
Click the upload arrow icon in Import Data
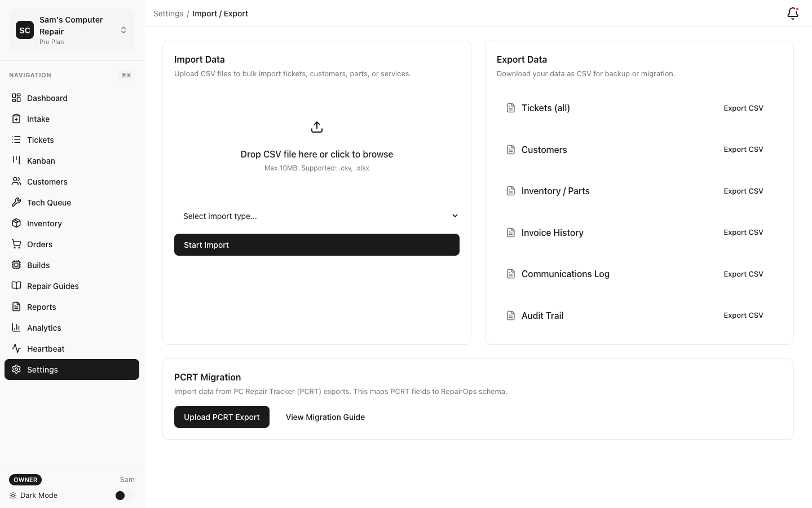[316, 126]
